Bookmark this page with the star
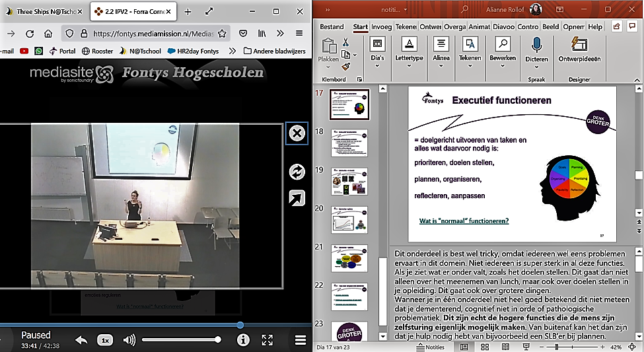Image resolution: width=644 pixels, height=352 pixels. point(223,34)
